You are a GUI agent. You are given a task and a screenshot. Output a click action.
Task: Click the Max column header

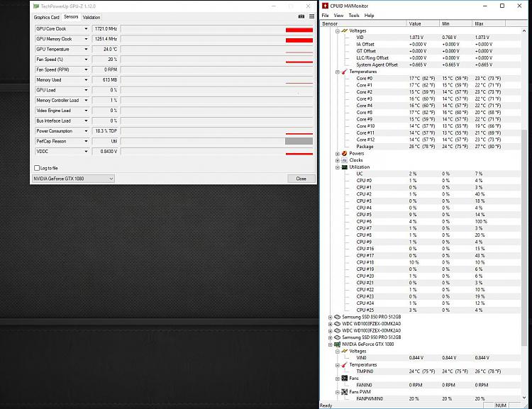coord(489,23)
